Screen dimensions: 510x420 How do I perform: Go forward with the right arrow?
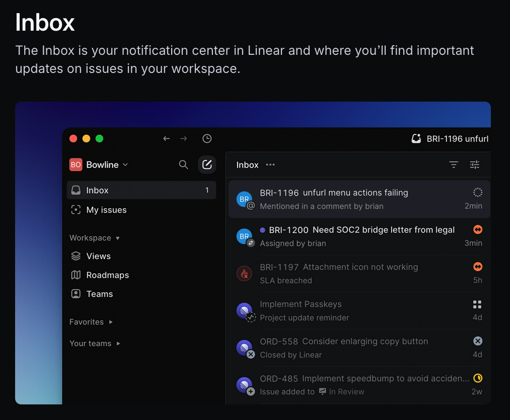tap(183, 138)
